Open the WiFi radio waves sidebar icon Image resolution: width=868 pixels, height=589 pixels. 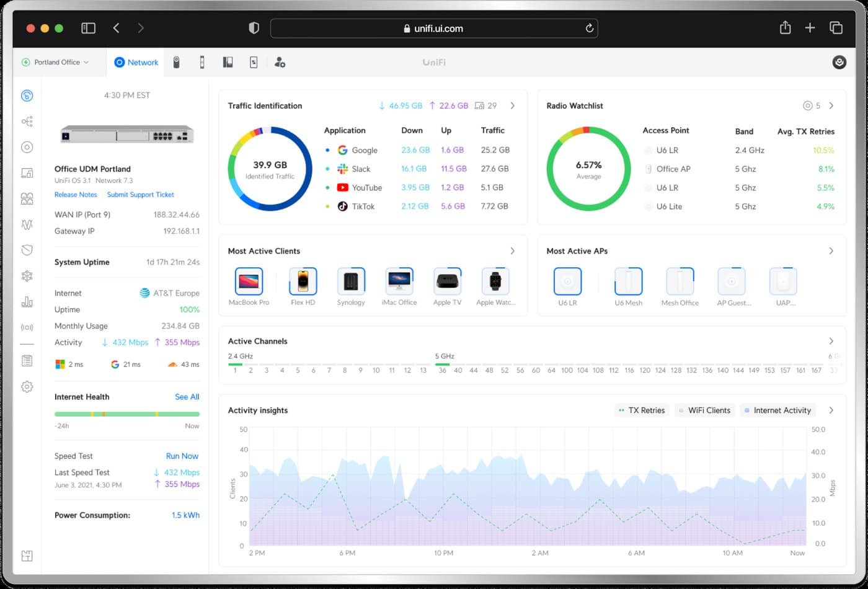pyautogui.click(x=27, y=327)
